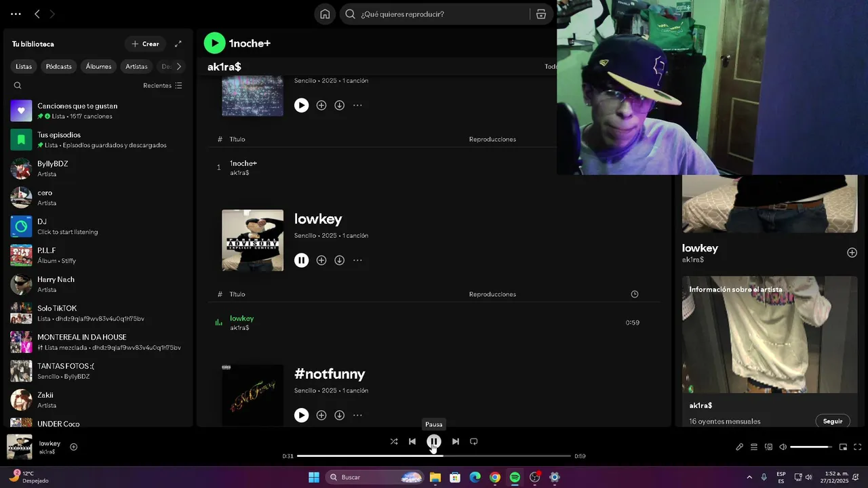Open connect to a device
The height and width of the screenshot is (488, 868).
[768, 447]
